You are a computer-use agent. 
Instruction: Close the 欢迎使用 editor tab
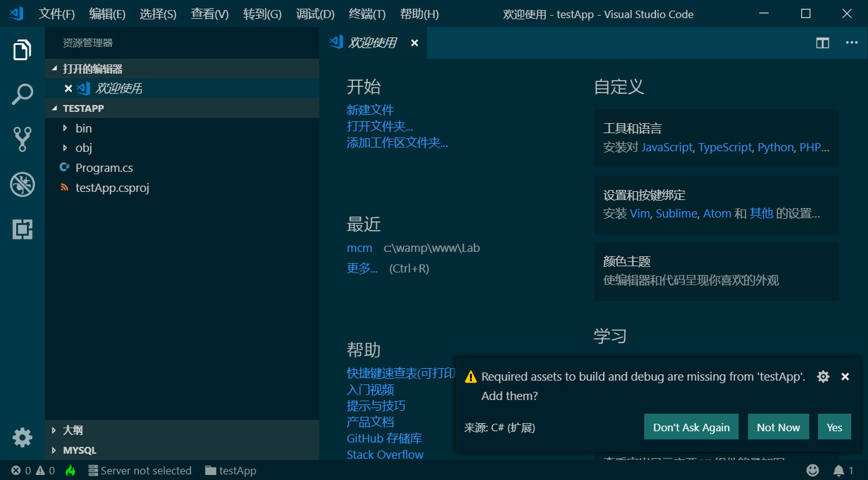[x=414, y=43]
